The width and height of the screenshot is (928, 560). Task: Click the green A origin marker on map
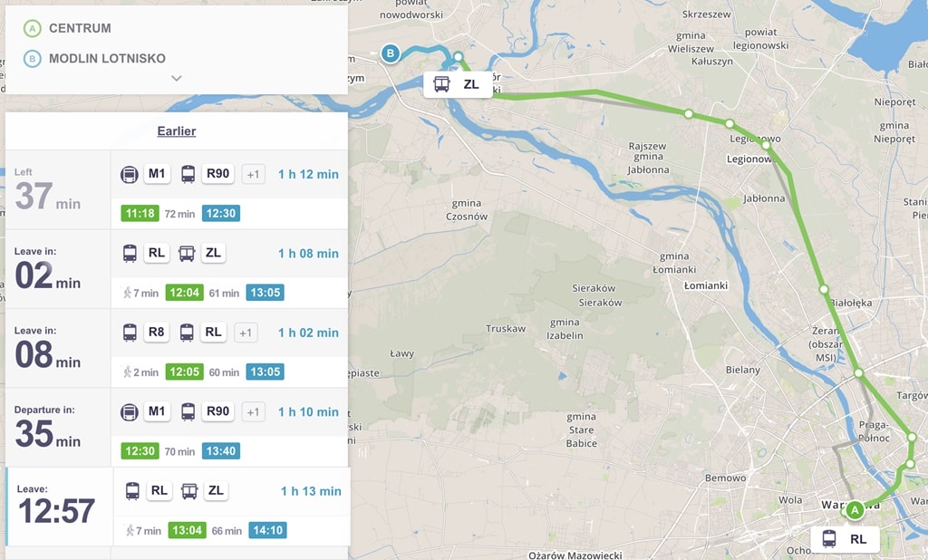[x=854, y=510]
